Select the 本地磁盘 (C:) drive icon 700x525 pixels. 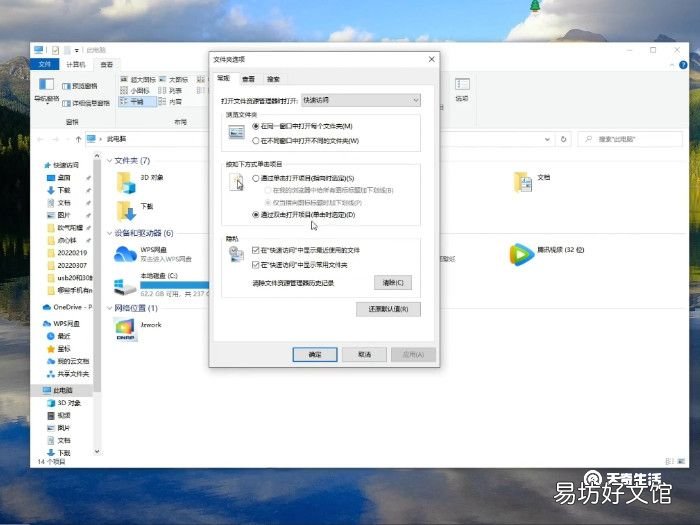125,287
